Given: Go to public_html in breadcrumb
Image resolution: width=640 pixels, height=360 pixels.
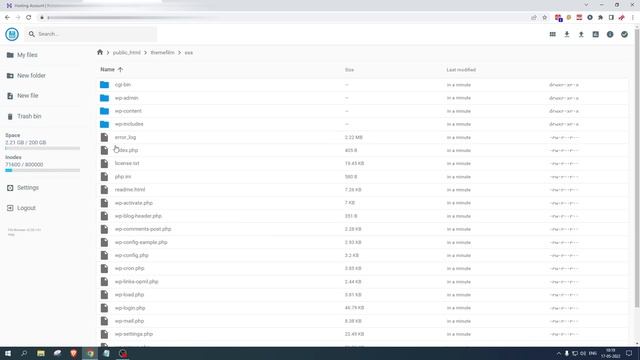Looking at the screenshot, I should click(x=127, y=53).
